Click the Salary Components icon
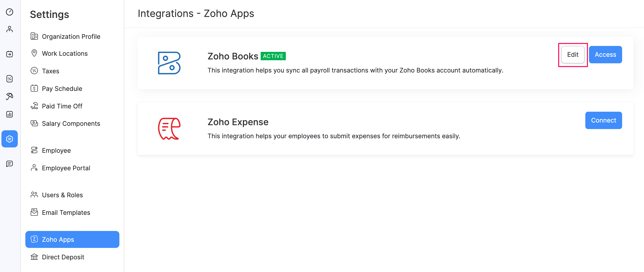The image size is (644, 272). 34,123
